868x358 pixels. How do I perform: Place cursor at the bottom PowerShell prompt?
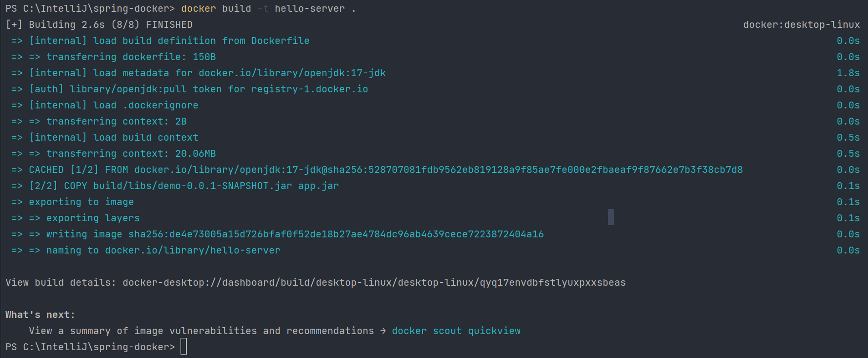pyautogui.click(x=183, y=347)
